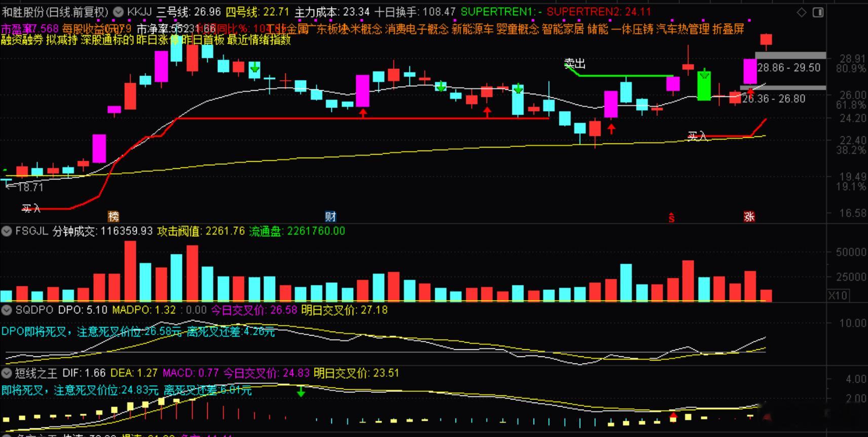Screen dimensions: 868x437
Task: Click the SUPERTREN2: 24.11 value
Action: [599, 12]
